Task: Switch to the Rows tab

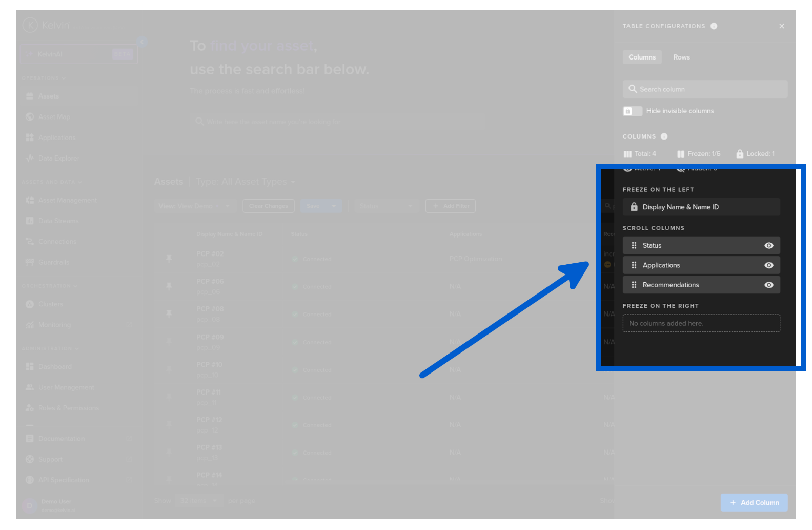Action: (681, 57)
